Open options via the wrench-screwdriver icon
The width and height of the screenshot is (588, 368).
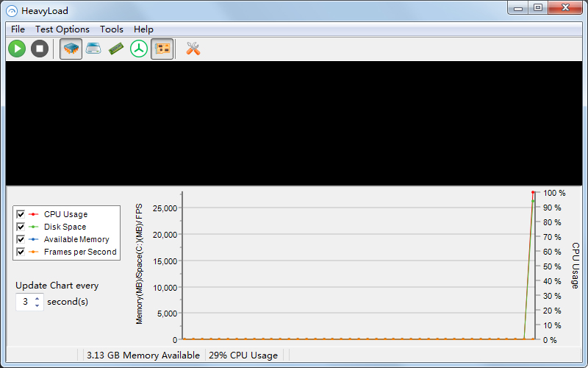point(193,49)
